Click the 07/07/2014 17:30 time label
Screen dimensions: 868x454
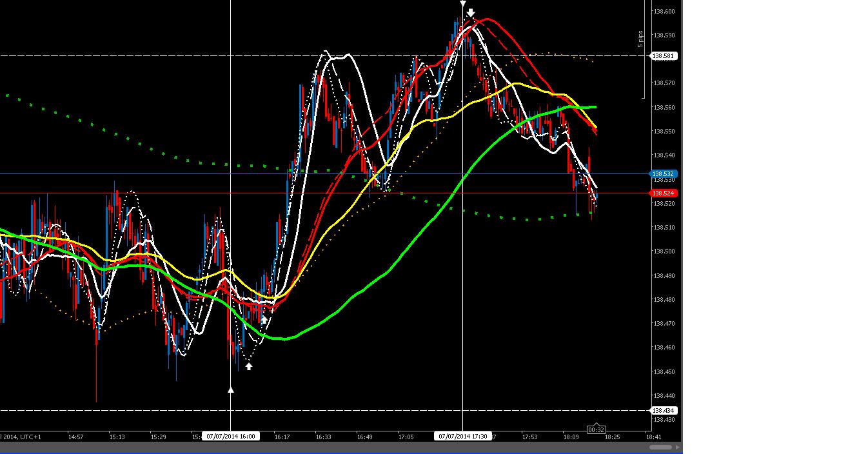[462, 437]
